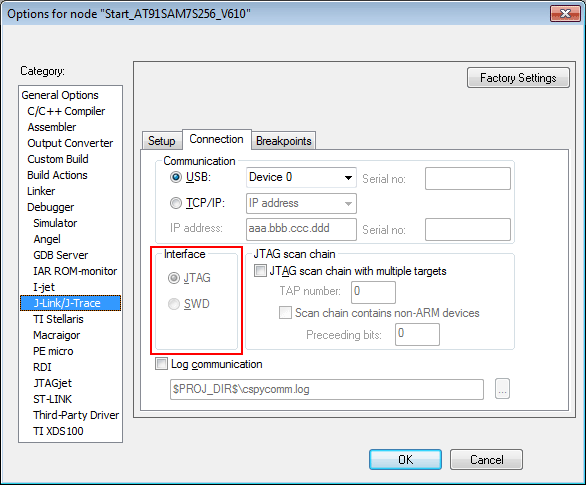
Task: Select GDB Server in the category list
Action: point(61,255)
